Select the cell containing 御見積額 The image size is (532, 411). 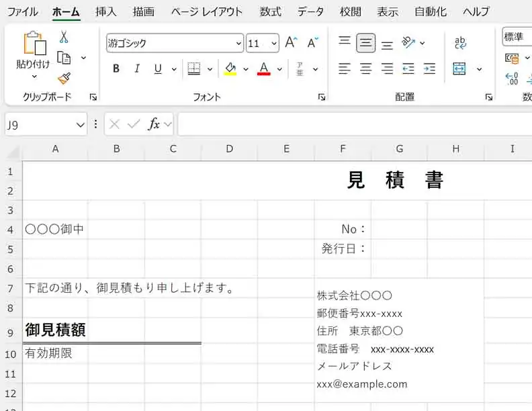point(55,330)
